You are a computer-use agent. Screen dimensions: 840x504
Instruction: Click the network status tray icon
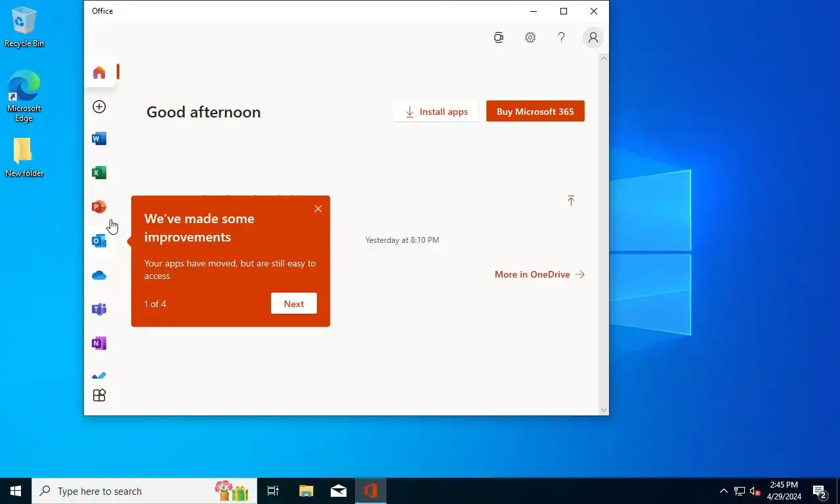(740, 491)
